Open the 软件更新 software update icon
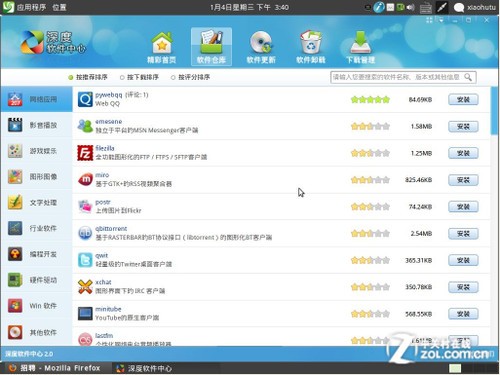500x375 pixels. 261,47
